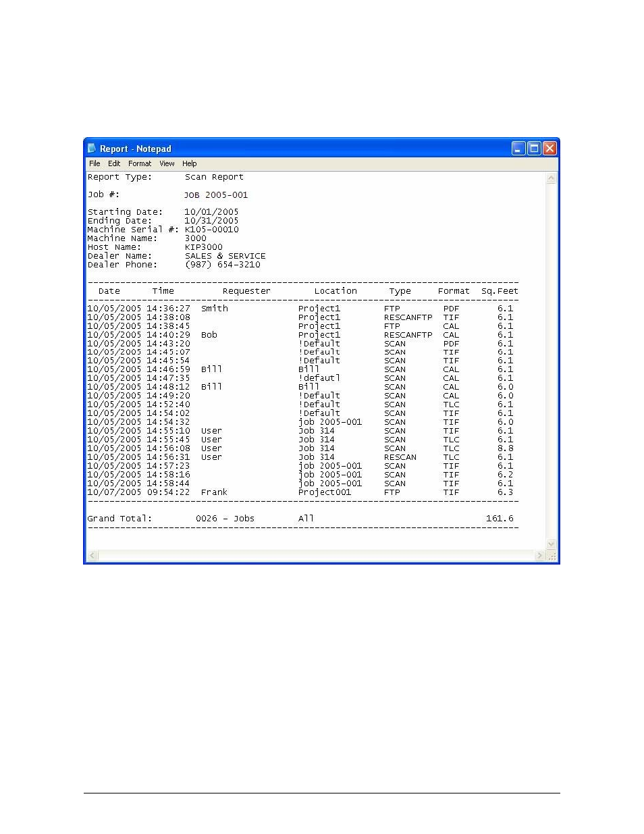The width and height of the screenshot is (644, 834).
Task: Click the ending date '10/31/2005'
Action: 211,221
